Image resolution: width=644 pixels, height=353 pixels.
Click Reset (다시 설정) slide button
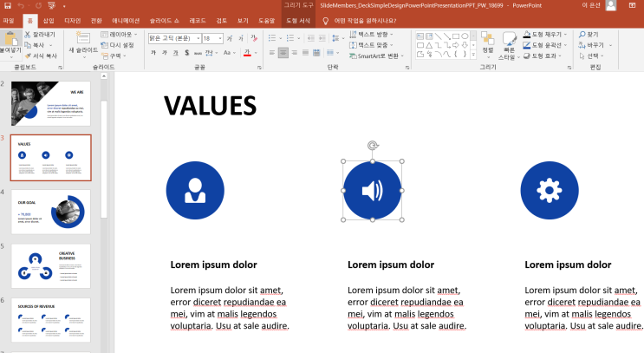pos(120,44)
